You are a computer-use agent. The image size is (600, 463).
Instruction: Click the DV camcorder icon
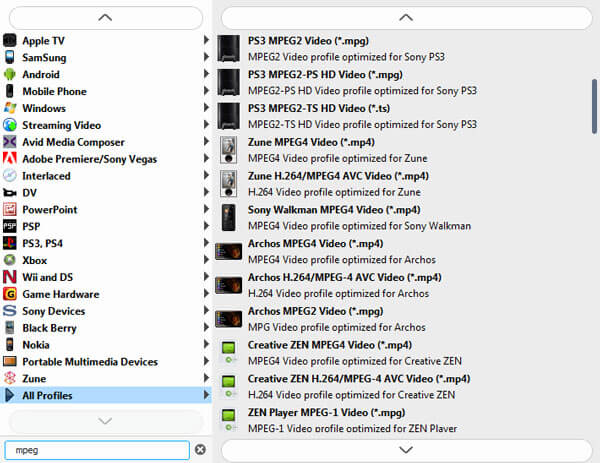click(x=10, y=192)
